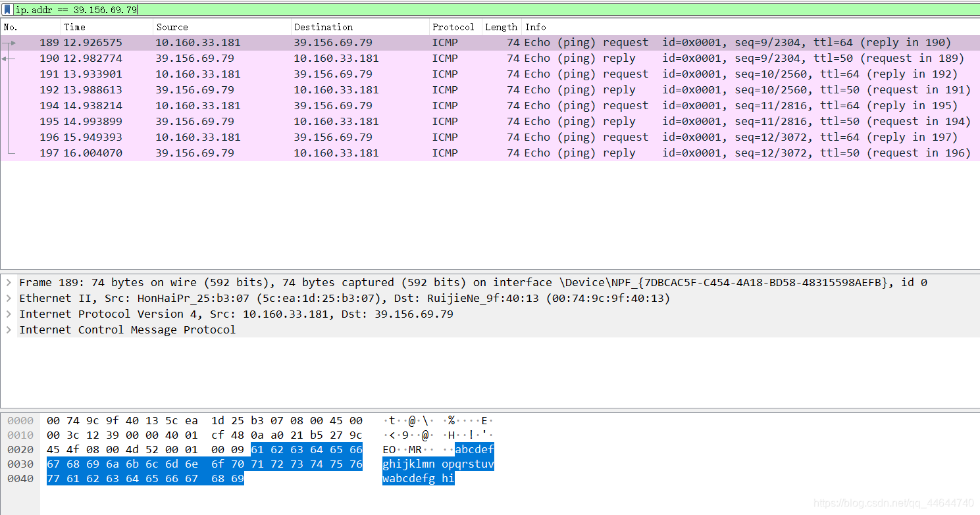This screenshot has width=980, height=515.
Task: Sort by the Length column header
Action: point(502,27)
